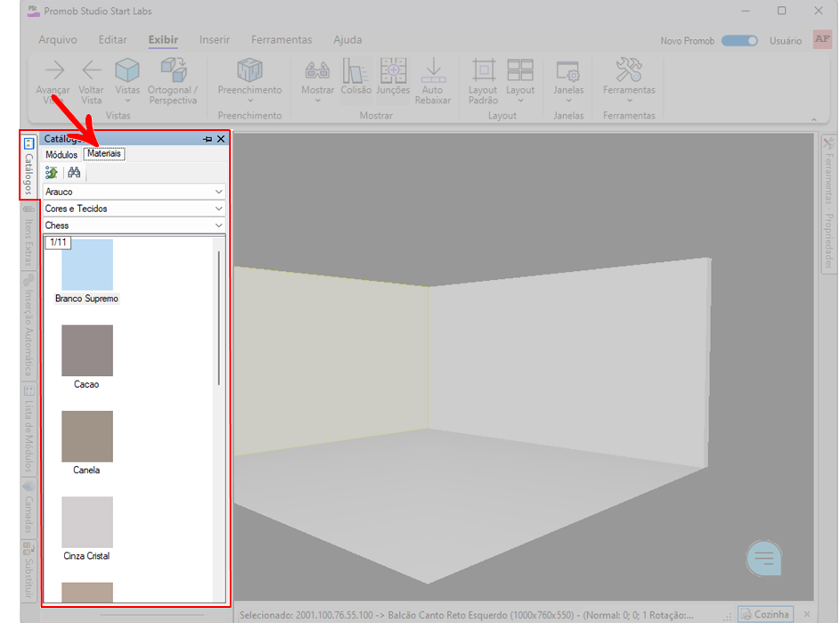Click the catalog tree navigation icon
The height and width of the screenshot is (623, 840).
coord(52,173)
